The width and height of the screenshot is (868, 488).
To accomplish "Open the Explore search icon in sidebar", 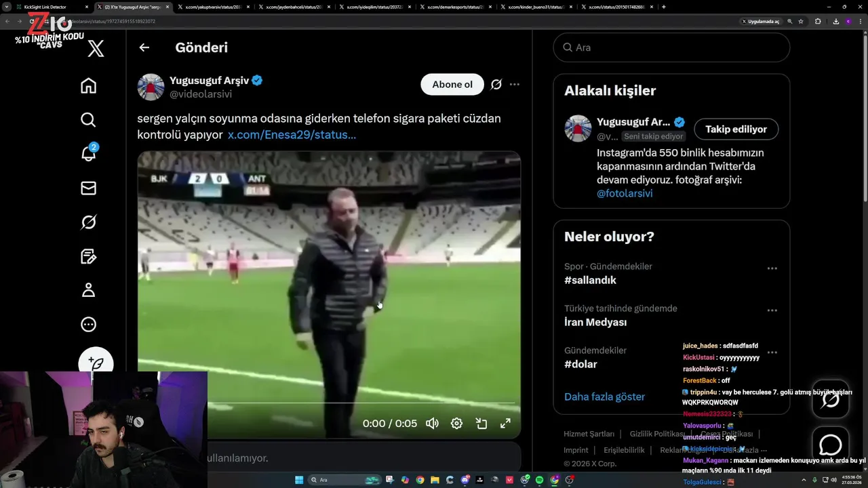I will point(88,120).
